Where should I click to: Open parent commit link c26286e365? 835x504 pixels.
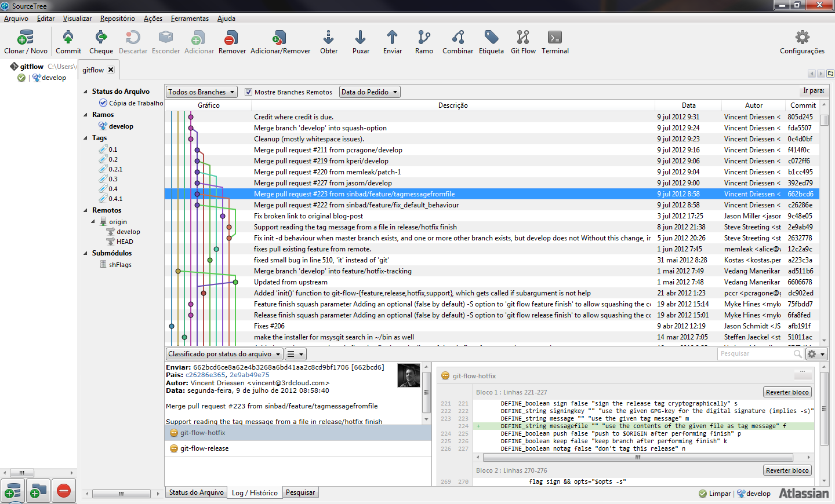[205, 375]
